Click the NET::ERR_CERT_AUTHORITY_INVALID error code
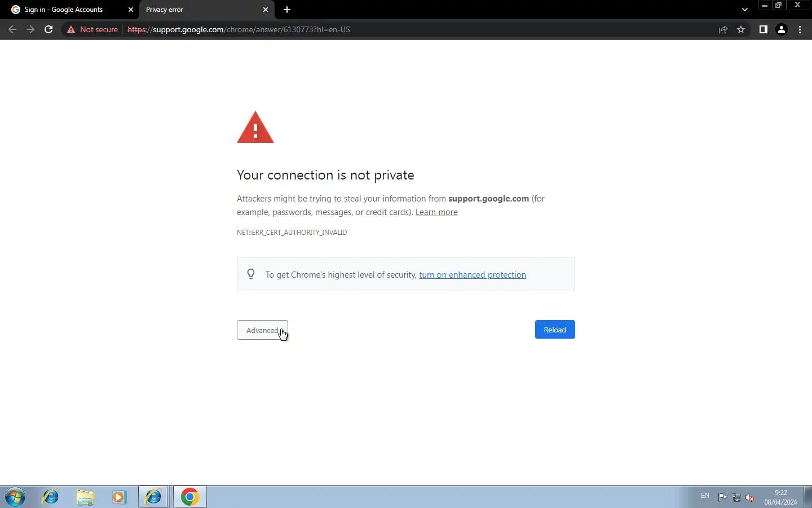Viewport: 812px width, 508px height. point(292,233)
